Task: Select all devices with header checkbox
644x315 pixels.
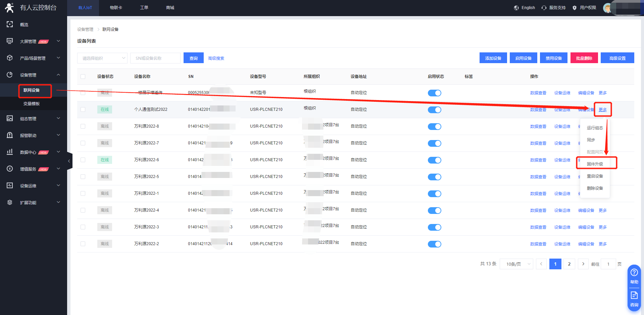Action: coord(83,77)
